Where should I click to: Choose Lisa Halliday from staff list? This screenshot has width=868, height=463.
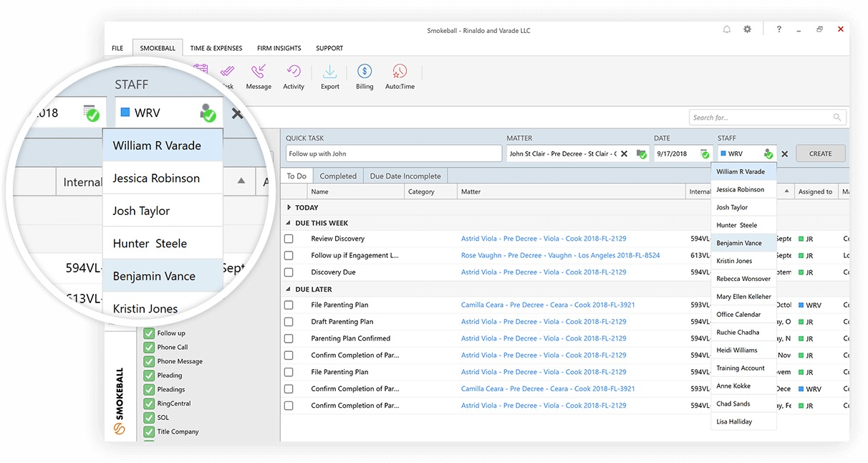point(743,422)
